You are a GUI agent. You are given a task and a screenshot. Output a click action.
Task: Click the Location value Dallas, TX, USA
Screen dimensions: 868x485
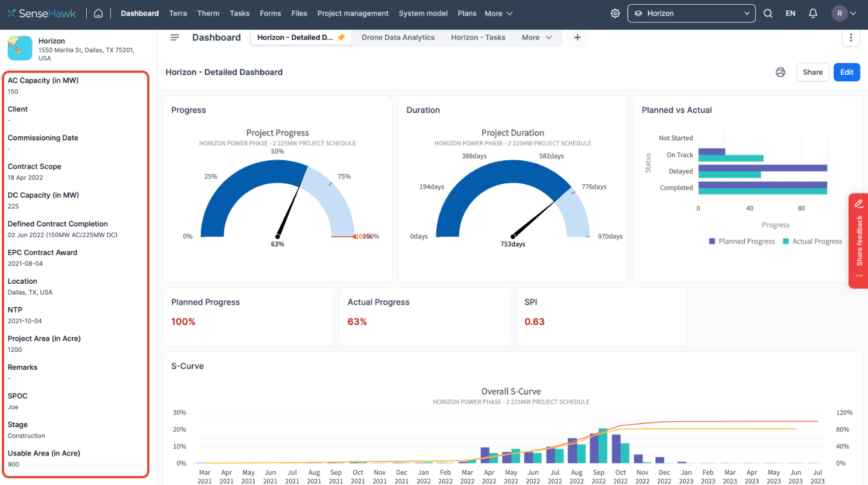point(30,292)
